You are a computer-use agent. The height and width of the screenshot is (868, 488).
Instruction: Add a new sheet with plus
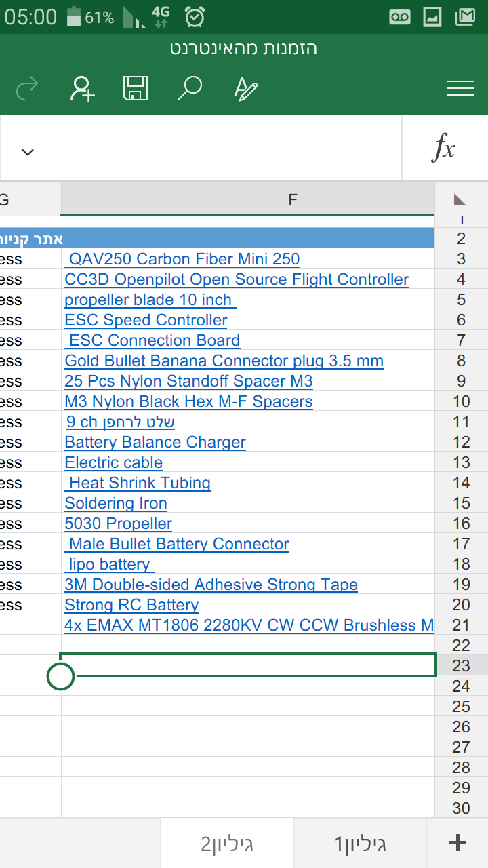tap(457, 843)
